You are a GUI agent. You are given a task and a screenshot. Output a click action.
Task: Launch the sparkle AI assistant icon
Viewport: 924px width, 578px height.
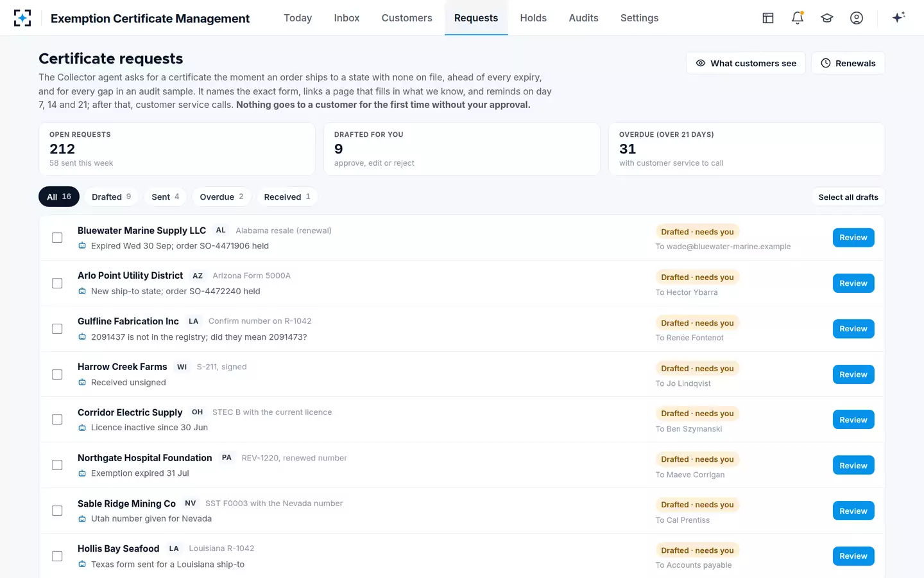898,17
